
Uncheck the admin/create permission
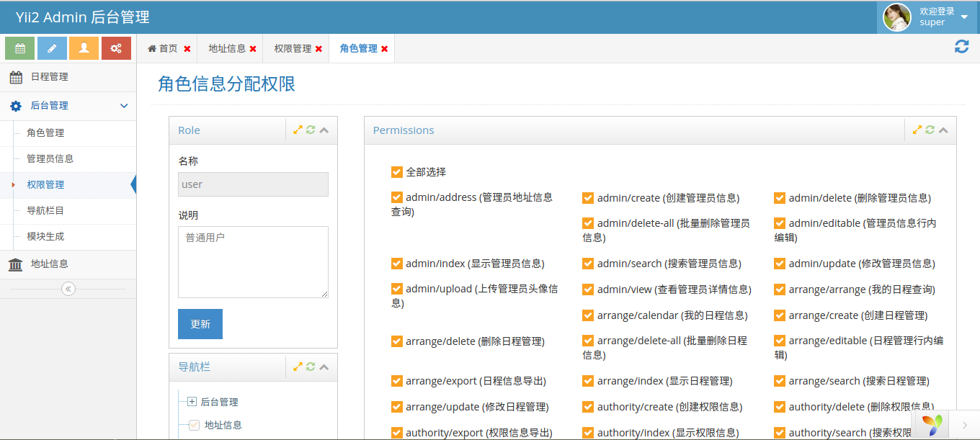[x=588, y=198]
